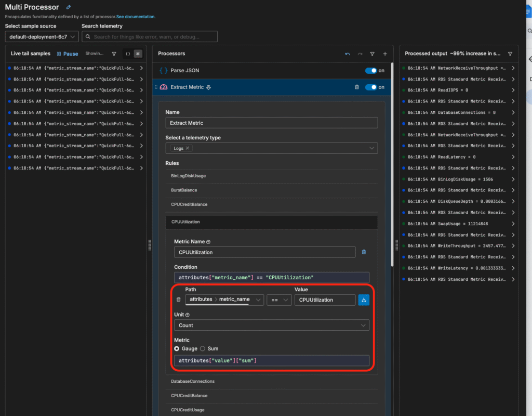
Task: Delete the Extract Metric processor via trash icon
Action: 356,87
